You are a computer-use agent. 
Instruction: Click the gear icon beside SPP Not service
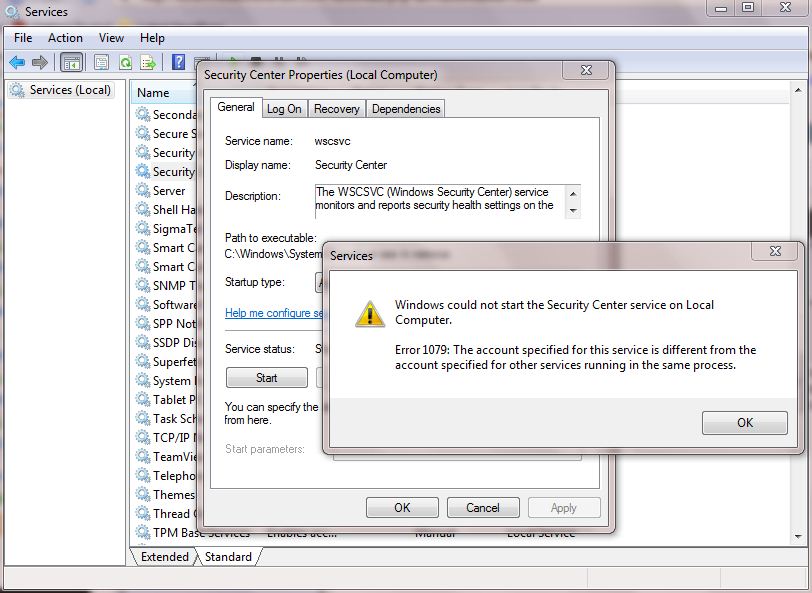click(143, 323)
